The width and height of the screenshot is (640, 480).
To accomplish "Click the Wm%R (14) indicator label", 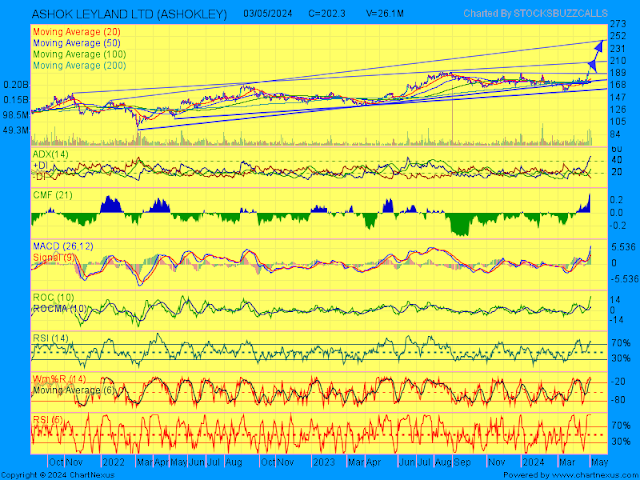I will point(59,379).
